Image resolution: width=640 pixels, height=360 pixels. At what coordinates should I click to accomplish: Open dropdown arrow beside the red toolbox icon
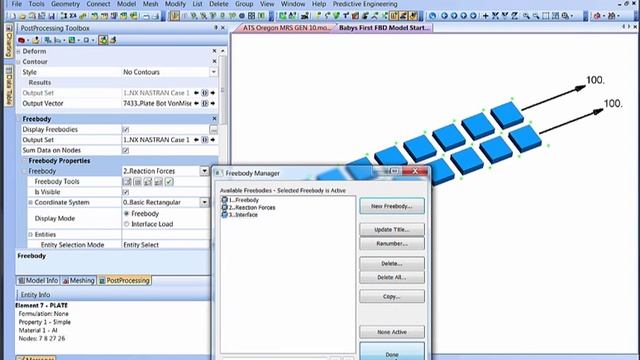point(27,40)
